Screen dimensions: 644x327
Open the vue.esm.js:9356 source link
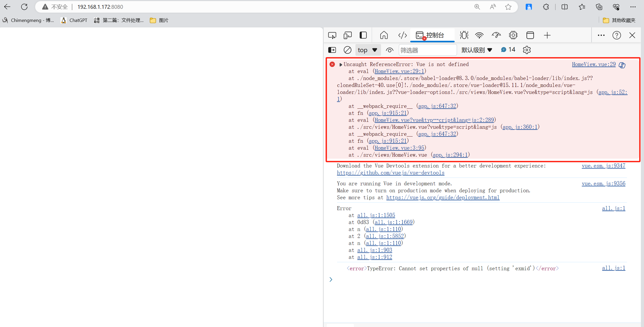click(x=603, y=184)
